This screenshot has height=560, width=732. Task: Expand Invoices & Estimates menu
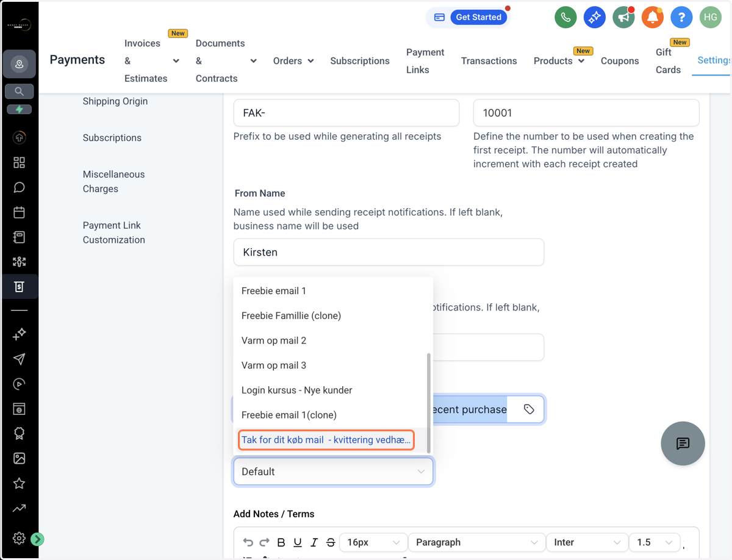coord(152,61)
